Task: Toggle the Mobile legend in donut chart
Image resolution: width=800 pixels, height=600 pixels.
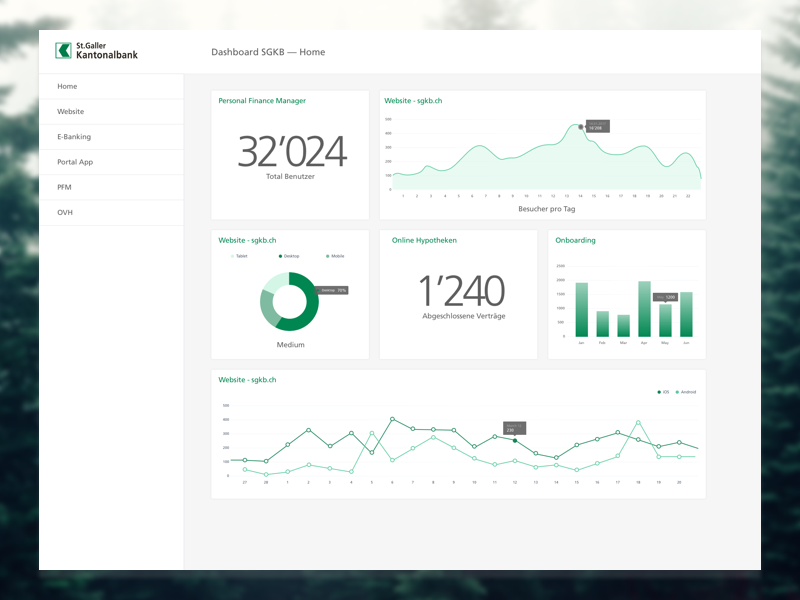Action: coord(335,257)
